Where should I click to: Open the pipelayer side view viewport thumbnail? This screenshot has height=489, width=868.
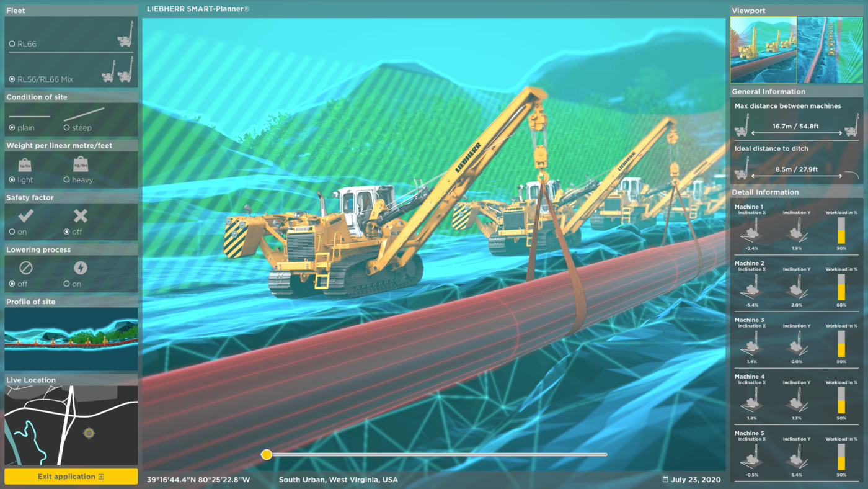point(763,50)
